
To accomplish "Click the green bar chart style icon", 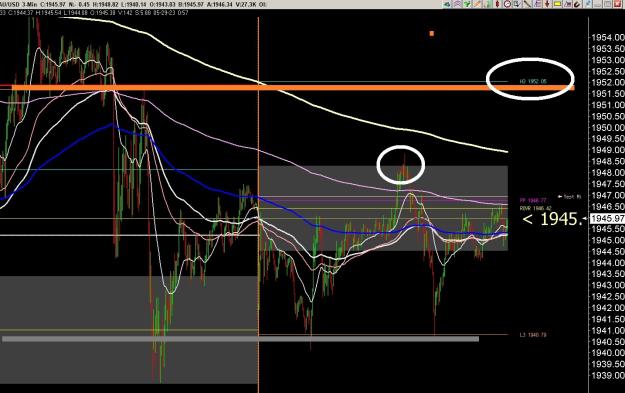I will tap(487, 4).
